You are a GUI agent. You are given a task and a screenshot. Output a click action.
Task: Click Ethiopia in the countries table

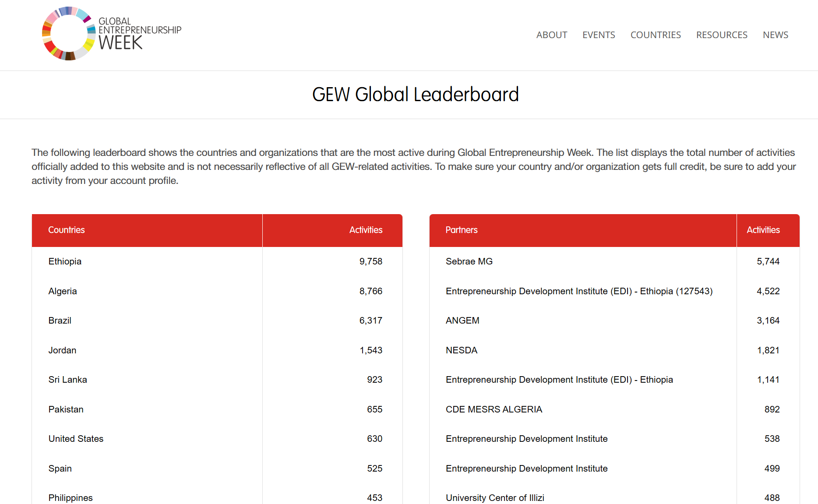[65, 261]
